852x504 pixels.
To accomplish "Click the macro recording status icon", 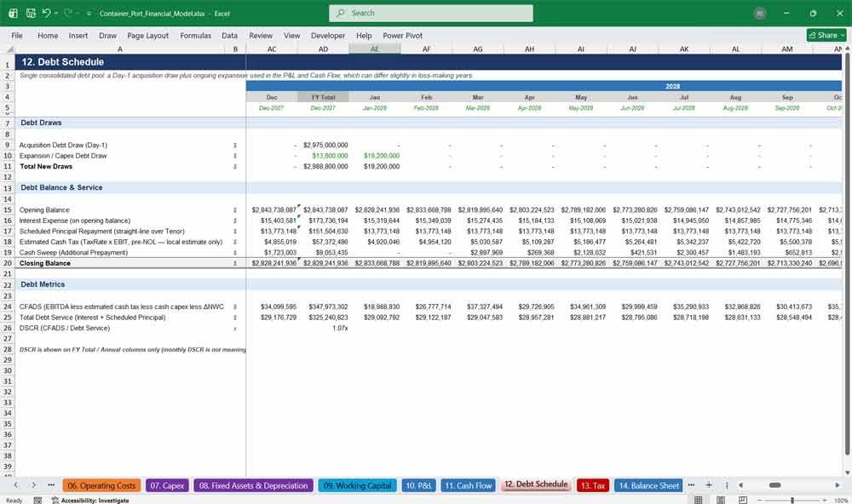I will tap(37, 501).
